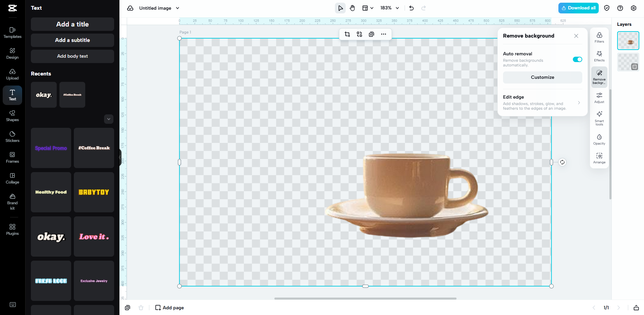Expand the Edit edge settings
This screenshot has width=644, height=315.
[579, 103]
